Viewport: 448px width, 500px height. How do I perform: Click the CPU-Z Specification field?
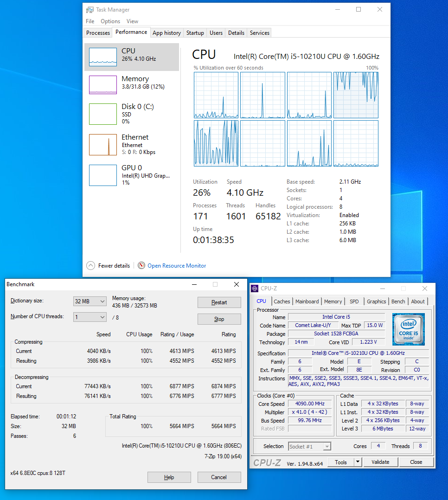point(358,353)
